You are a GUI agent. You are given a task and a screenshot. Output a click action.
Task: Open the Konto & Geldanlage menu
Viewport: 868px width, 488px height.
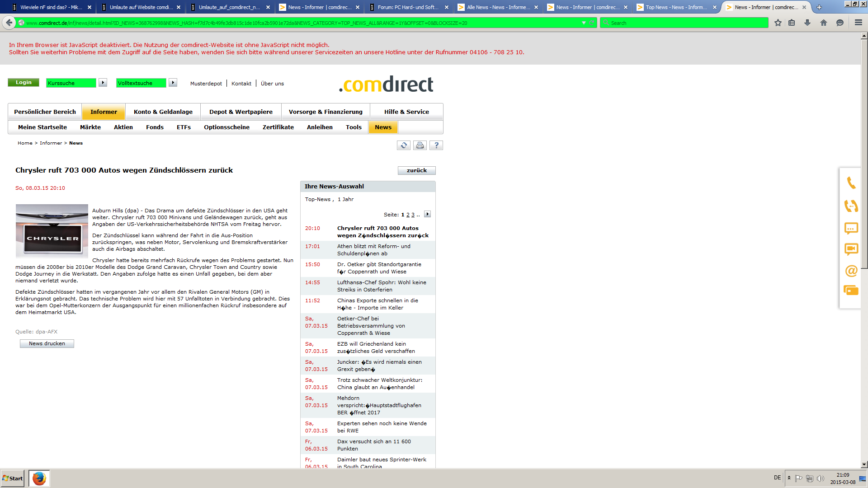(x=163, y=112)
